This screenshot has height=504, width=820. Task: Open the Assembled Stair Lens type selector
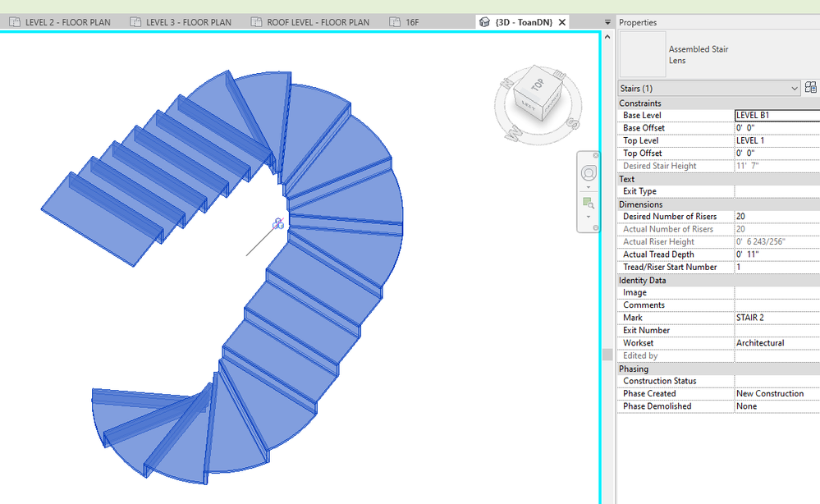pyautogui.click(x=720, y=54)
